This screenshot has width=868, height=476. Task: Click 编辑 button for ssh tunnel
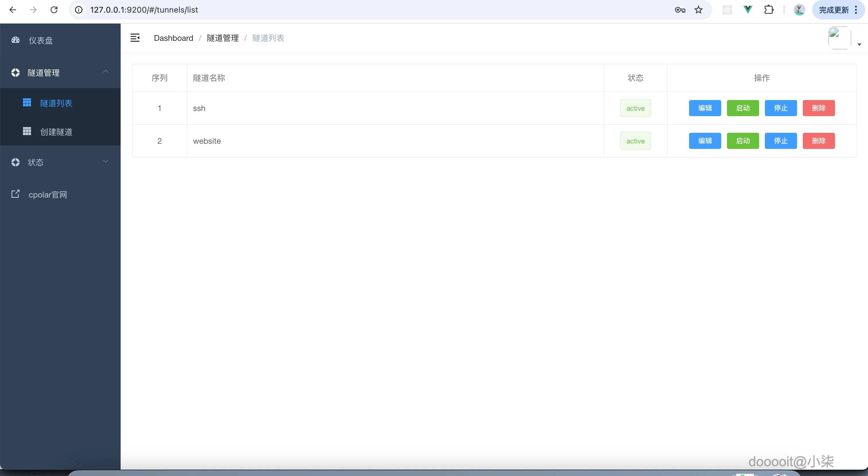tap(705, 108)
